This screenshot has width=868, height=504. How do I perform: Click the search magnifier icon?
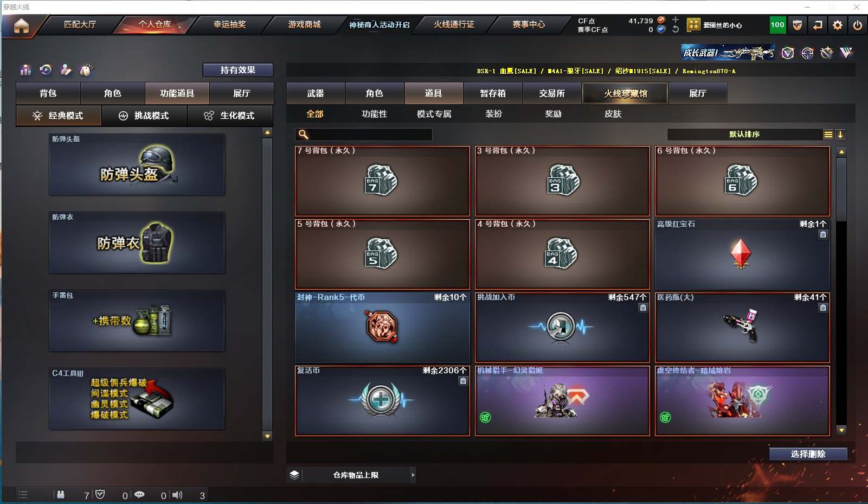click(x=304, y=134)
